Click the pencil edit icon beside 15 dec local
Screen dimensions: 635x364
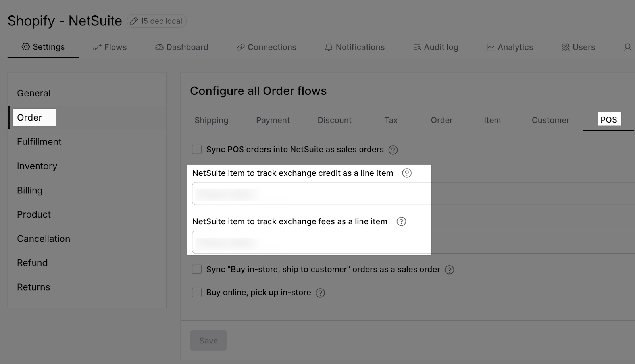coord(134,21)
